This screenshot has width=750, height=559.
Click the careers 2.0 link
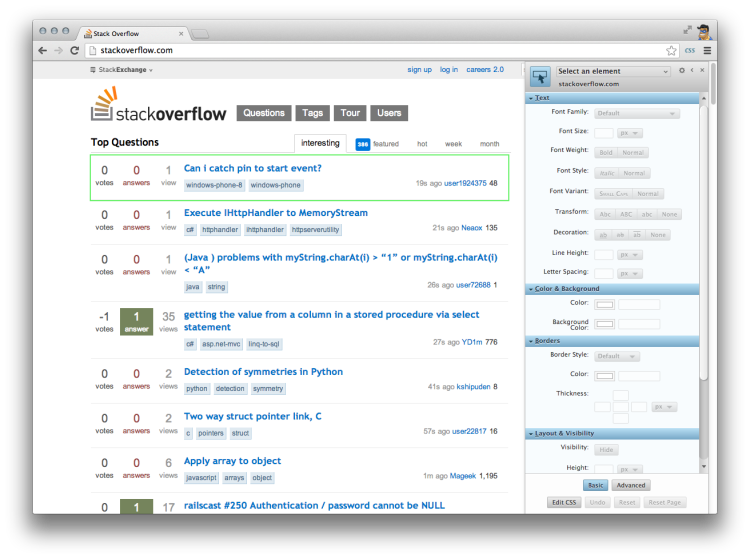(485, 70)
